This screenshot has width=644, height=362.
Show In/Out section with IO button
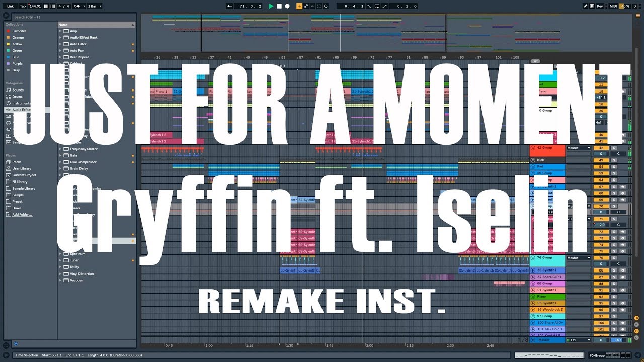point(636,318)
